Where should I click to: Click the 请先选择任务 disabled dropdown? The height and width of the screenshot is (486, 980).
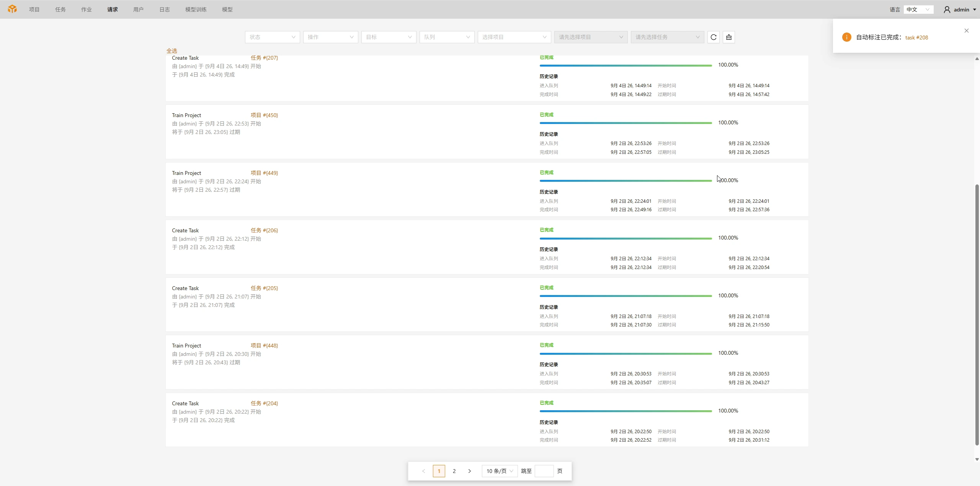668,37
